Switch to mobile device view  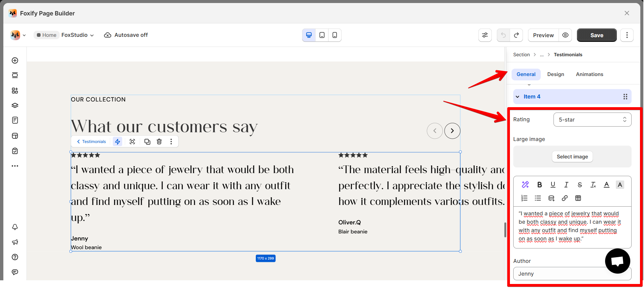click(x=335, y=35)
